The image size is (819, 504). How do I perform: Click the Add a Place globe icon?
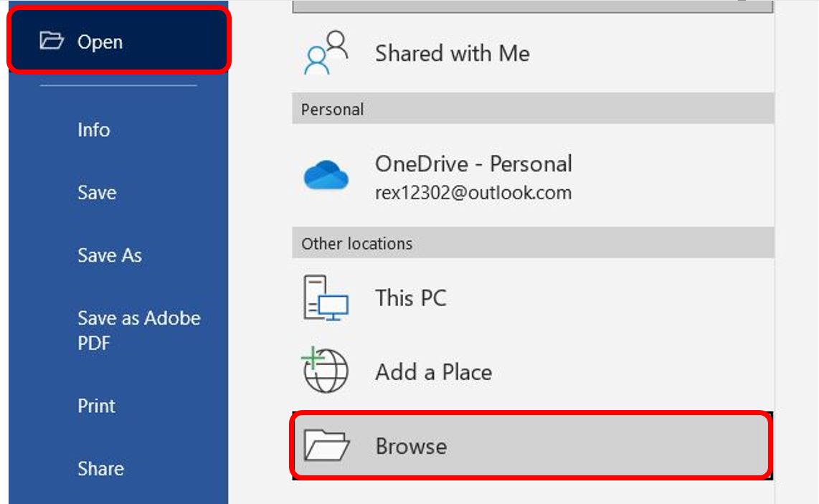click(326, 371)
